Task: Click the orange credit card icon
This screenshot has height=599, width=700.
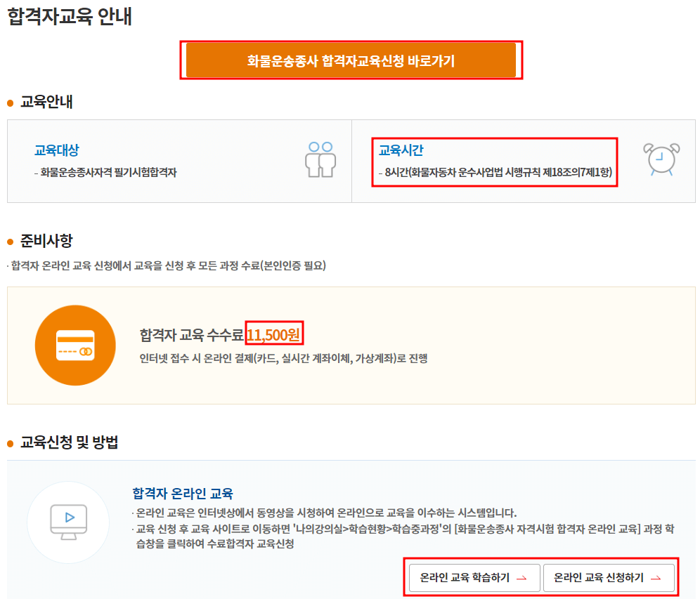Action: click(x=75, y=345)
